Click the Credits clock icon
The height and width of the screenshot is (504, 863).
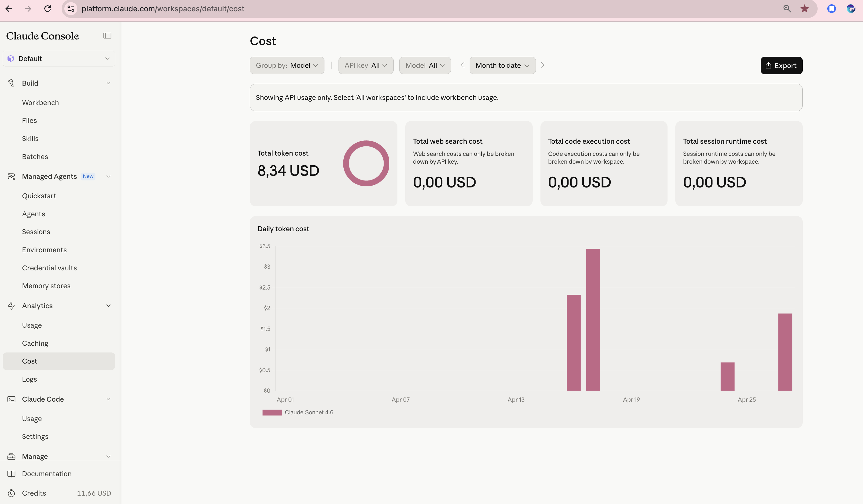click(x=11, y=493)
